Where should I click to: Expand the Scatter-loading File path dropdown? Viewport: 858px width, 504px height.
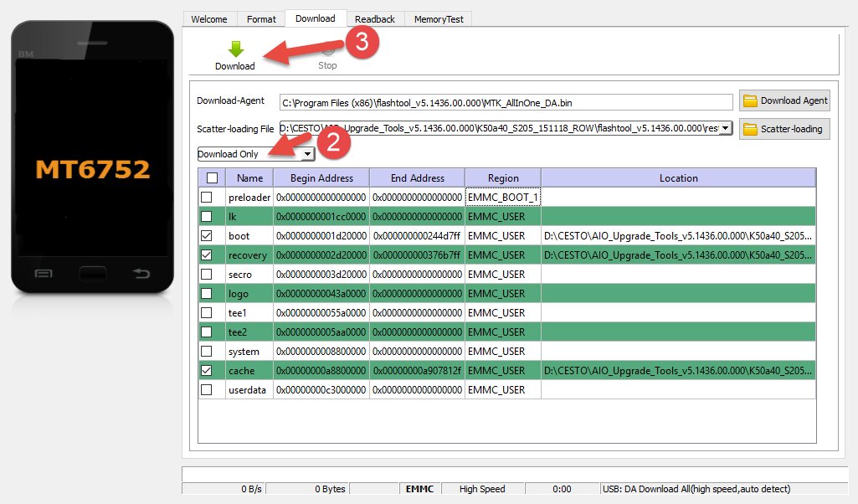(725, 129)
